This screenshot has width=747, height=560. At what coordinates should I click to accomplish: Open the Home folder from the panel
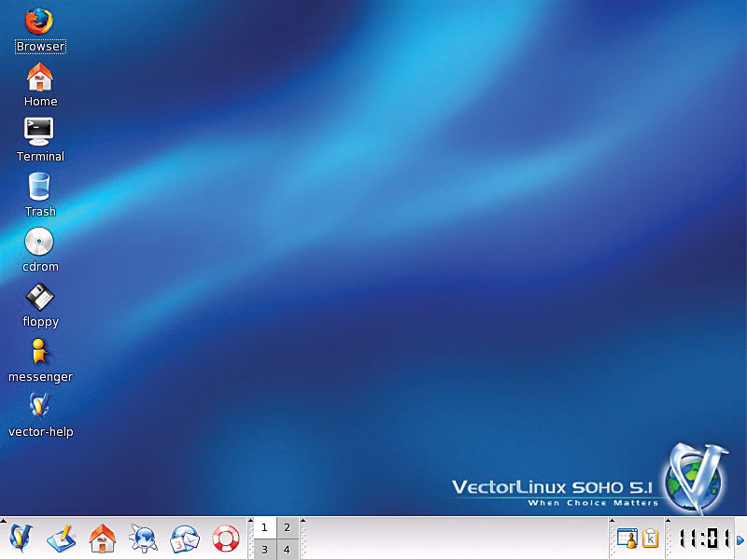(x=103, y=539)
